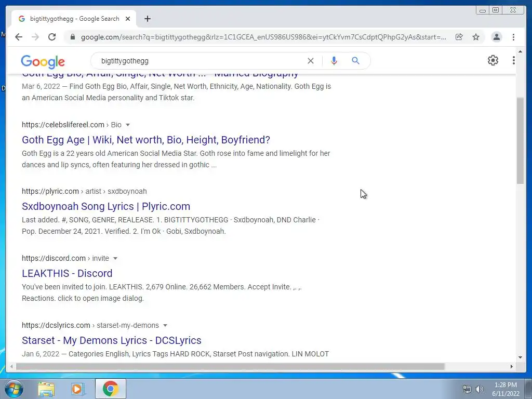Click the address bar URL
This screenshot has height=399, width=532.
(x=263, y=37)
